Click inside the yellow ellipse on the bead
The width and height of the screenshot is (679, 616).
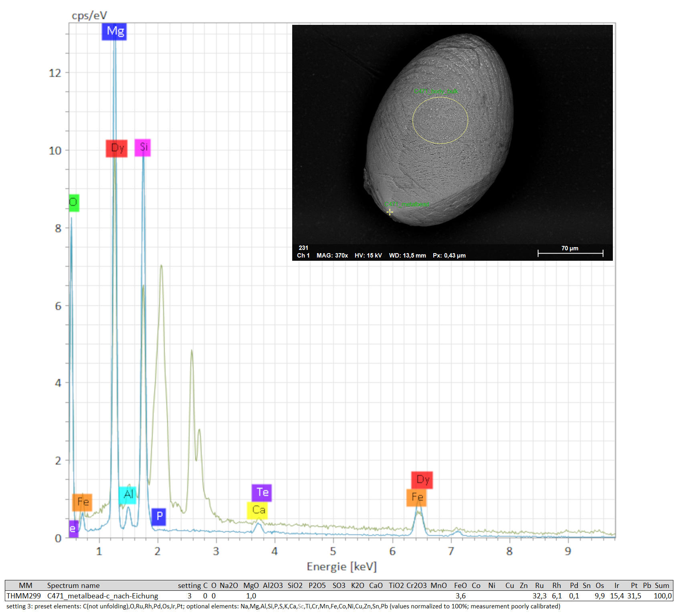point(440,120)
